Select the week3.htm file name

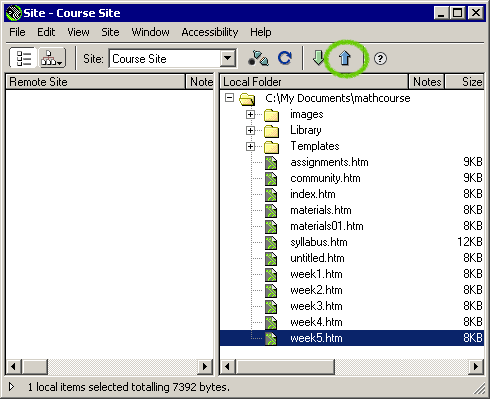click(316, 306)
